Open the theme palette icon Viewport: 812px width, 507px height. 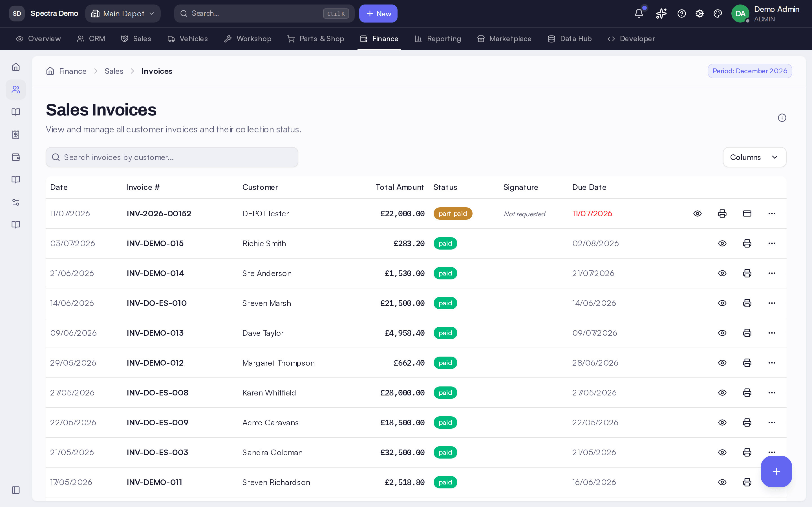point(717,14)
